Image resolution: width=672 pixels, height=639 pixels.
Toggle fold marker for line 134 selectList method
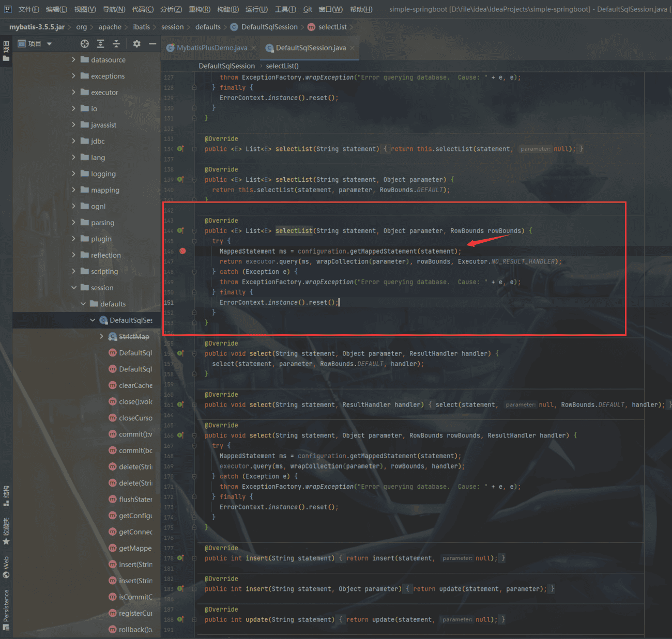[x=194, y=149]
